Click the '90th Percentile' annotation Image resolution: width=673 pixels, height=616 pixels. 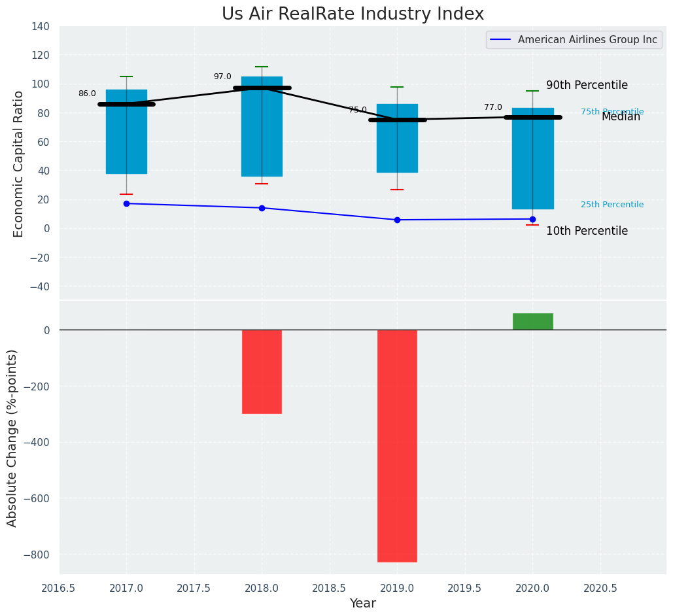click(587, 85)
